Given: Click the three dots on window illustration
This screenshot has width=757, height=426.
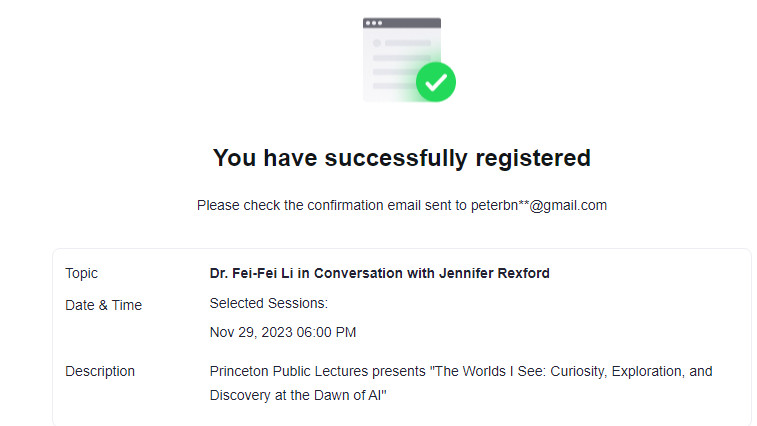Looking at the screenshot, I should point(374,23).
